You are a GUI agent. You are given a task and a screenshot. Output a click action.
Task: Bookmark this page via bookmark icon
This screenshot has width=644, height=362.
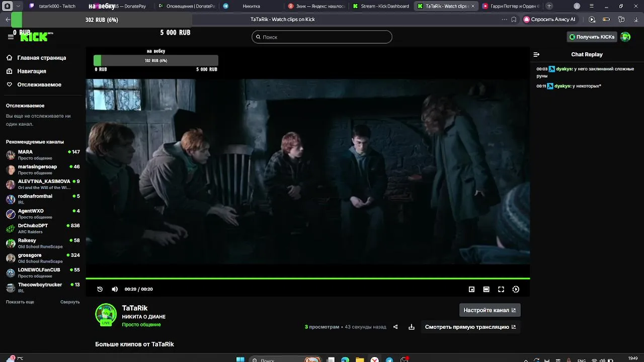point(514,20)
